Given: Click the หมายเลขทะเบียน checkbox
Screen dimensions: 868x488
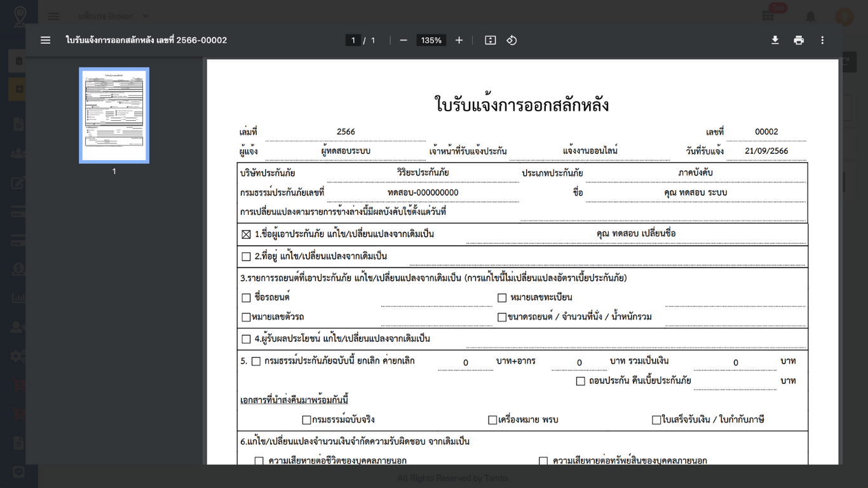Looking at the screenshot, I should click(502, 297).
